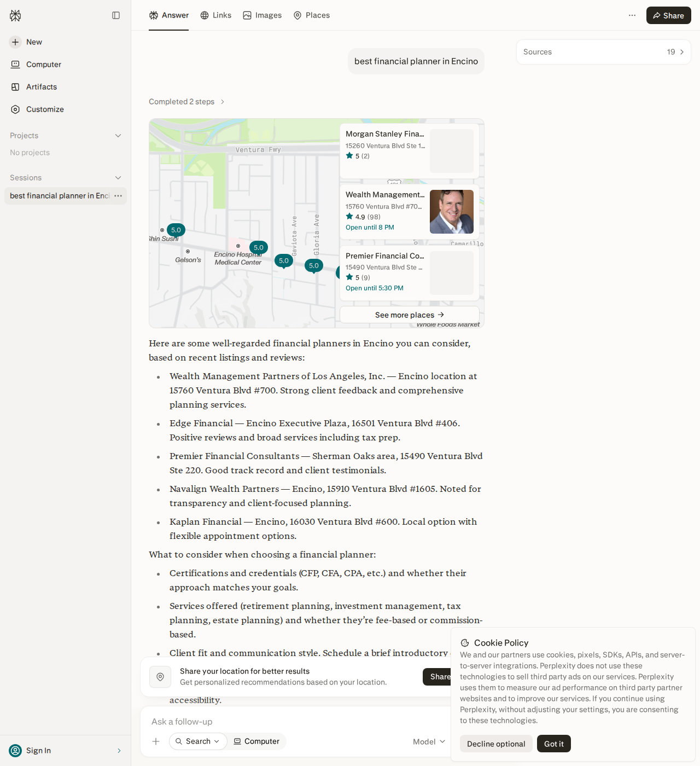The width and height of the screenshot is (700, 766).
Task: Switch to the Links tab
Action: 216,15
